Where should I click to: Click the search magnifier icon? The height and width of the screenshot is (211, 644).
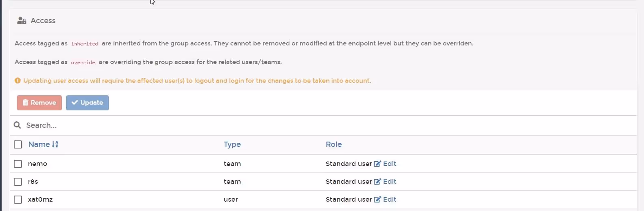click(x=17, y=125)
